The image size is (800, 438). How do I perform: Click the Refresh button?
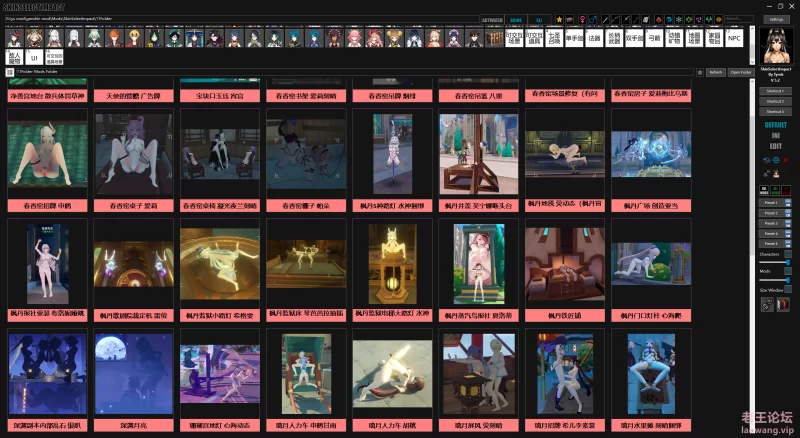(716, 72)
